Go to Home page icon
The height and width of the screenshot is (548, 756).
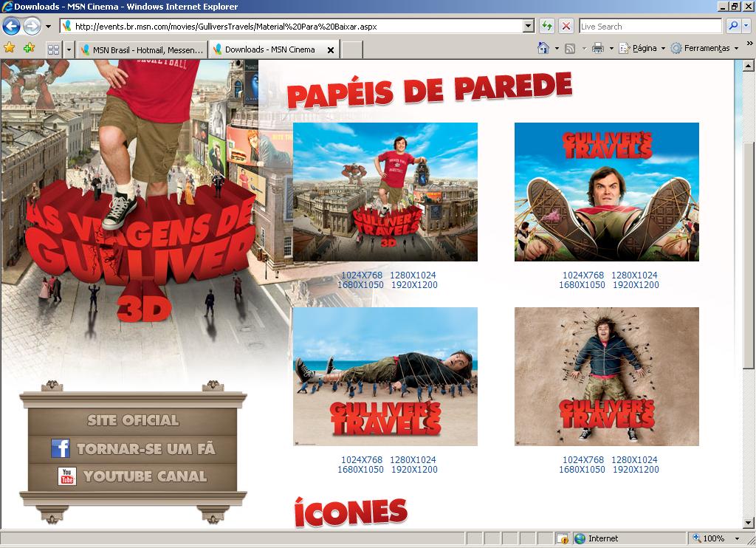click(543, 48)
